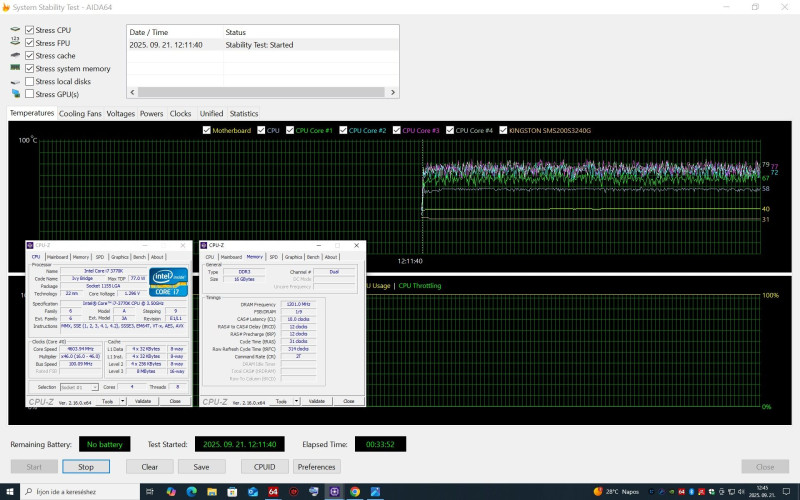The image size is (800, 500).
Task: Click the chip icon beside Stress CPU
Action: click(x=15, y=30)
